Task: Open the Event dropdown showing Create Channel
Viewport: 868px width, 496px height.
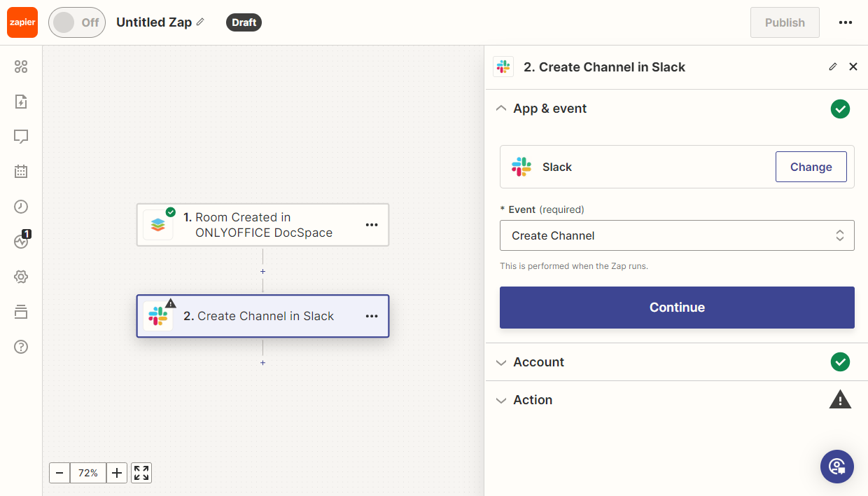Action: point(676,235)
